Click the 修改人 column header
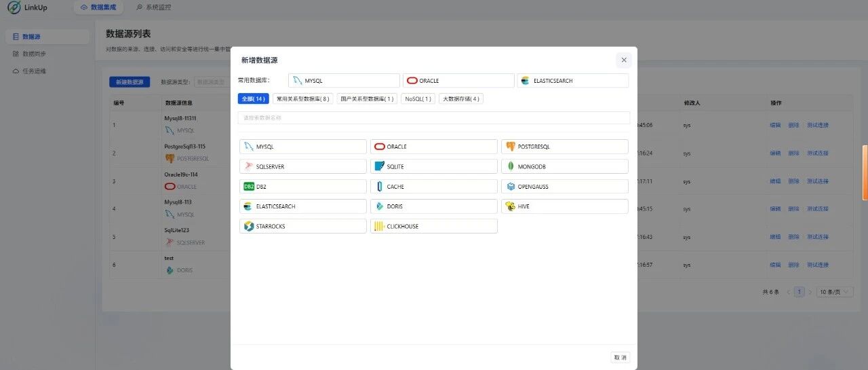The height and width of the screenshot is (370, 868). pyautogui.click(x=692, y=103)
